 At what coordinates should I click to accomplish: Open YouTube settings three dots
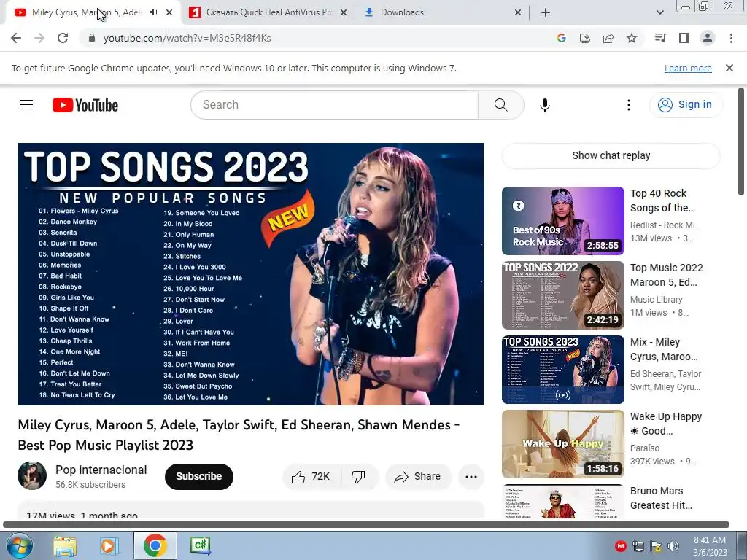point(629,105)
